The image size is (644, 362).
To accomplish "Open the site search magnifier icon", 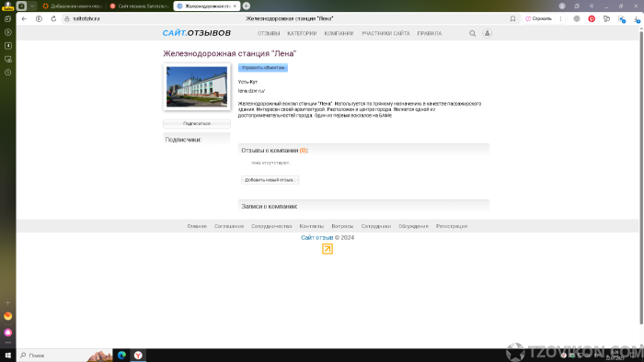I will [x=472, y=34].
